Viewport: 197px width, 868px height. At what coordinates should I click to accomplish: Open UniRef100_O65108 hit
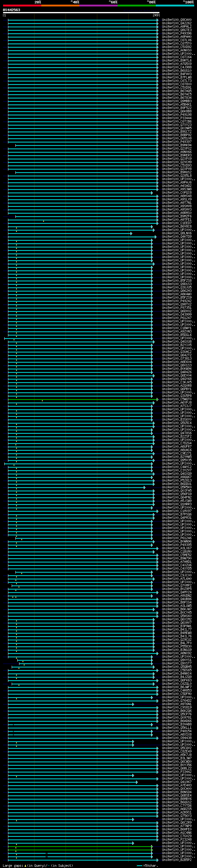click(176, 139)
